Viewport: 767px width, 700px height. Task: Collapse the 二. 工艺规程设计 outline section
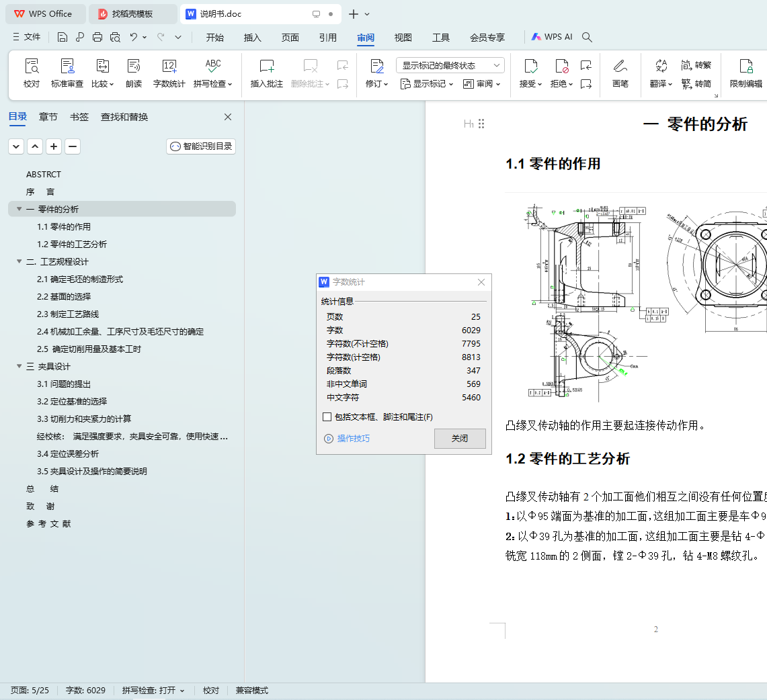19,261
